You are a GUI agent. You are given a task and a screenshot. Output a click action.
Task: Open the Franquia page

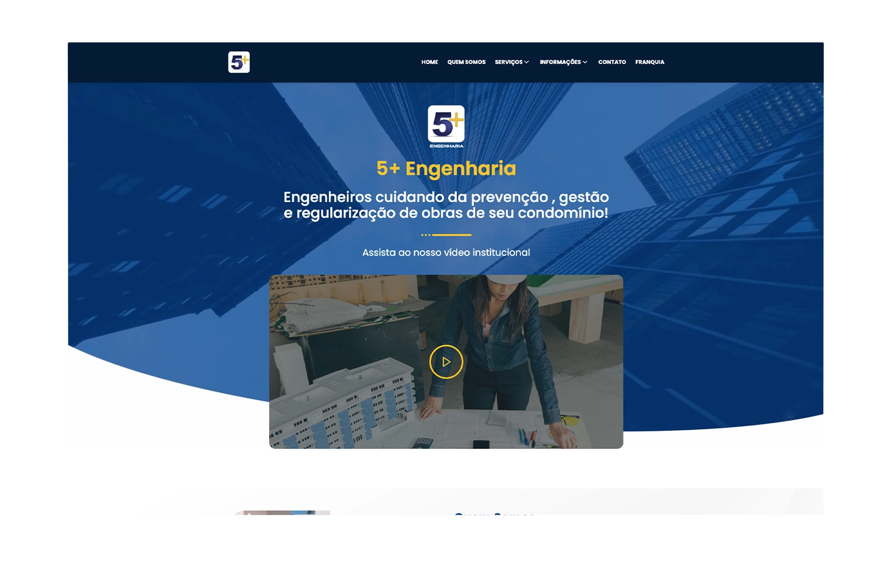[x=649, y=62]
